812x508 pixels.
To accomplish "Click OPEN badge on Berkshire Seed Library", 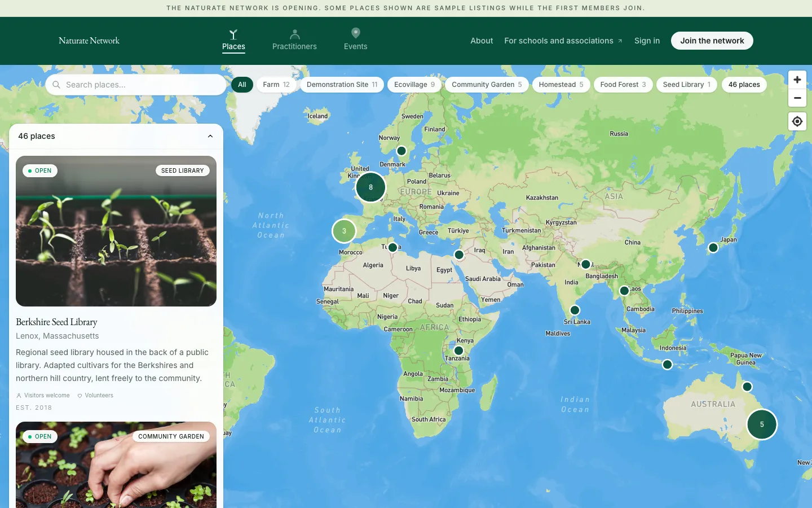I will click(40, 170).
